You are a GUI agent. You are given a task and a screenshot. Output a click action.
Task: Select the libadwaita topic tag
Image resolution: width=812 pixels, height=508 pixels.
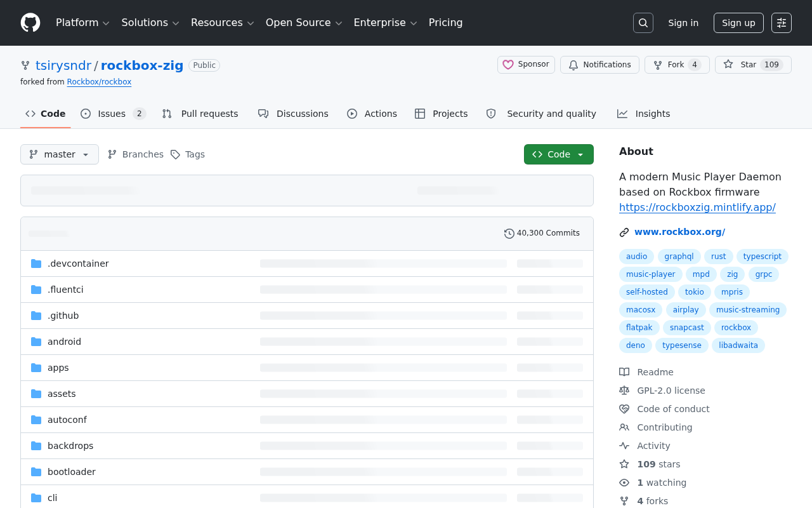(x=738, y=345)
